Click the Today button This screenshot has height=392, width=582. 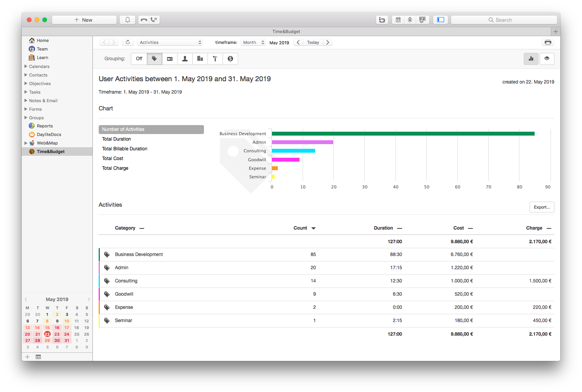(313, 42)
